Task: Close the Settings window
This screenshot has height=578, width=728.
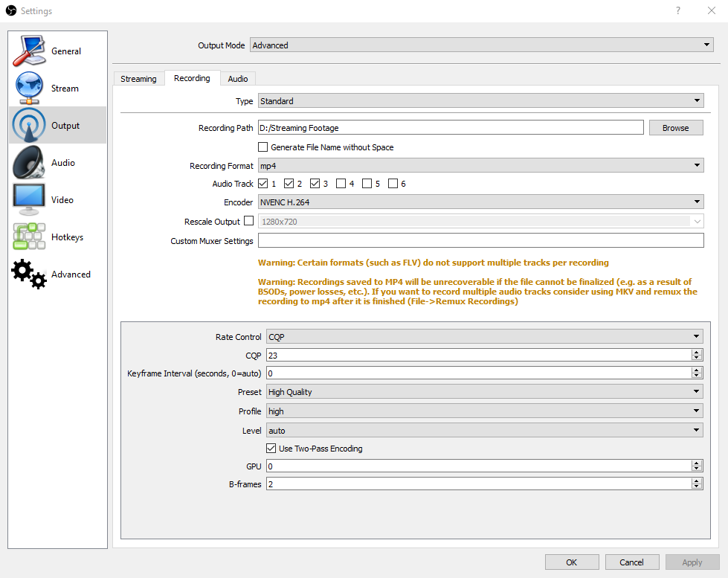Action: (712, 10)
